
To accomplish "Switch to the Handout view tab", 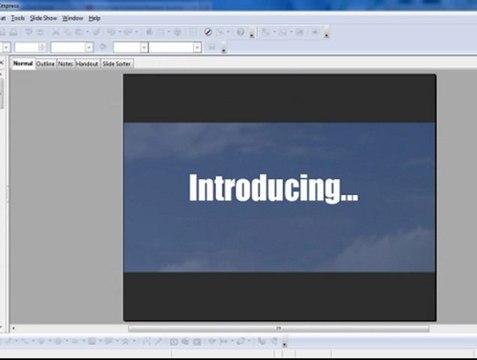I will click(87, 64).
